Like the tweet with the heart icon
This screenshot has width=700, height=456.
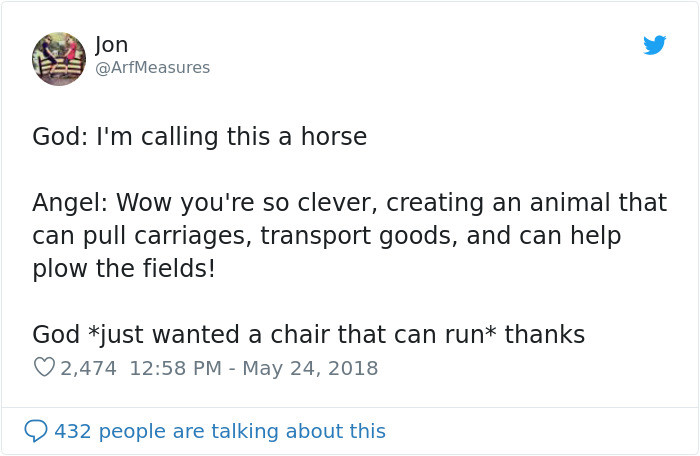pos(43,368)
